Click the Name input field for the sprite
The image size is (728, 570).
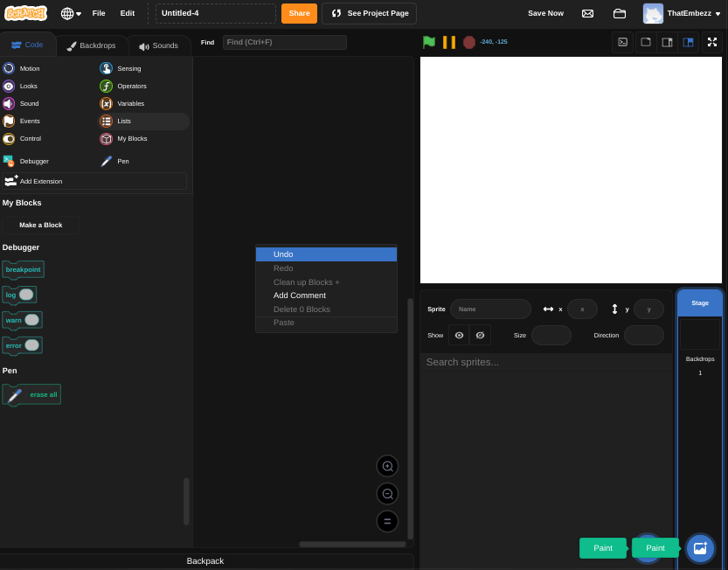(x=489, y=309)
